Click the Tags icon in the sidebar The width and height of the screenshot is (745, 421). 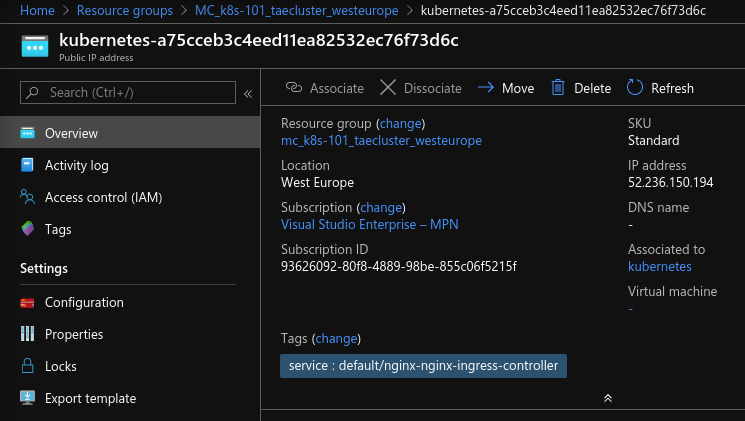coord(28,229)
